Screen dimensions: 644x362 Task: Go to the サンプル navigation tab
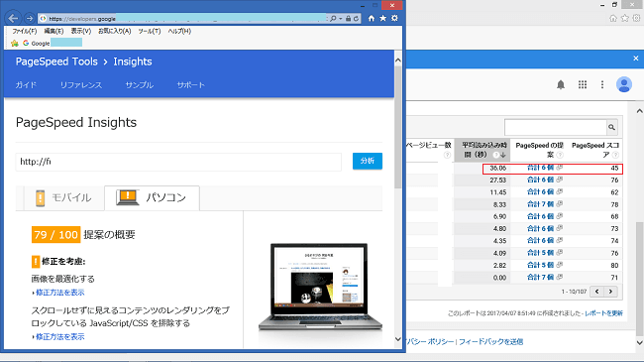click(140, 85)
